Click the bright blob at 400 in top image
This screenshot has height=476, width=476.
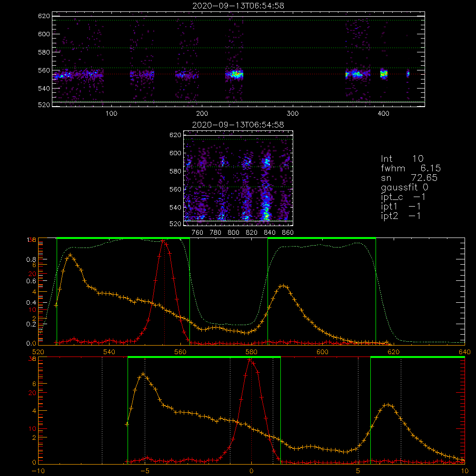pyautogui.click(x=384, y=73)
